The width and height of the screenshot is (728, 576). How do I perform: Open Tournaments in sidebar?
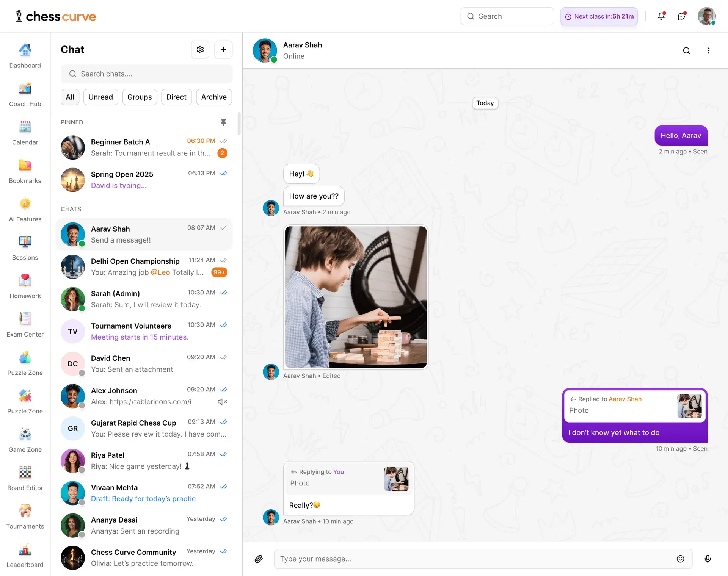click(x=25, y=517)
